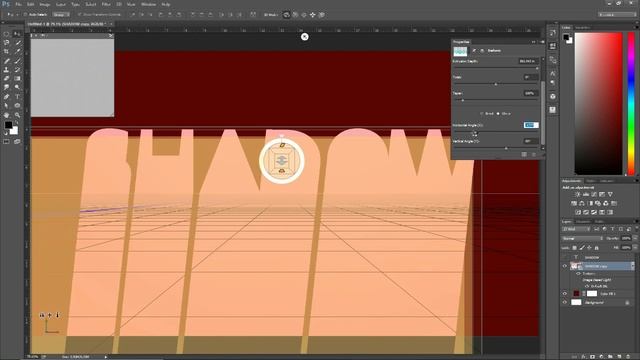Viewport: 640px width, 360px height.
Task: Toggle the Auto-Select checkbox
Action: point(25,15)
